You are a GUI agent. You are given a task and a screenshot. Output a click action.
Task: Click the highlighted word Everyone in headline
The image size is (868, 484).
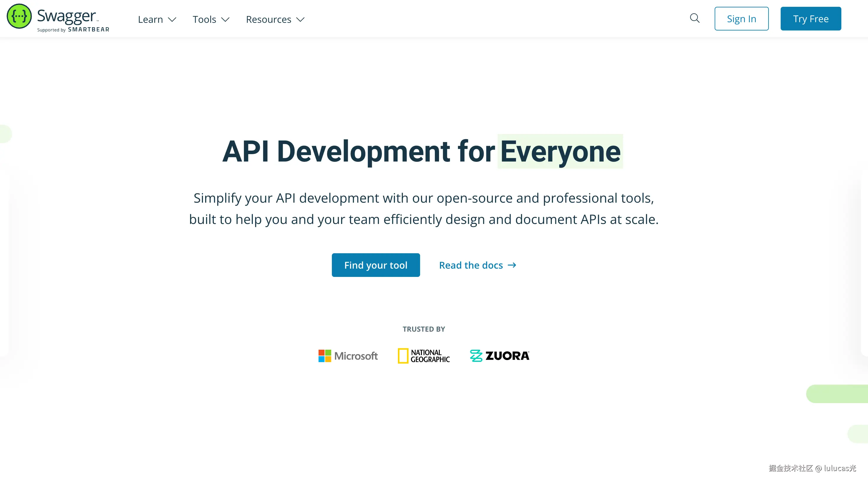(560, 151)
